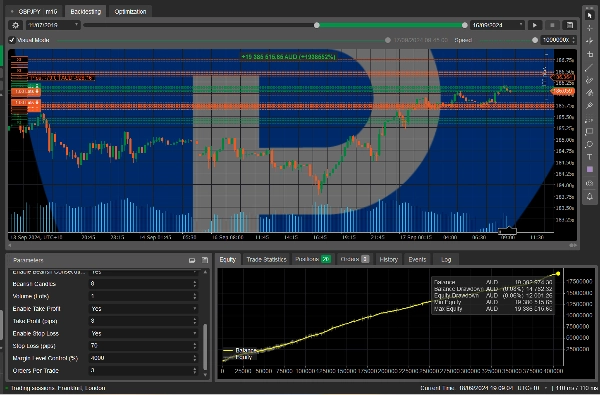Select the pitchfork drawing tool

coord(590,106)
